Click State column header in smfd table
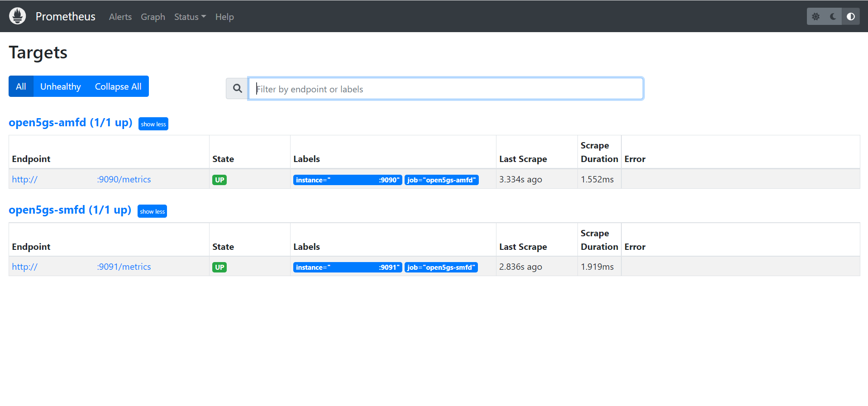Screen dimensions: 868x406 pos(223,247)
